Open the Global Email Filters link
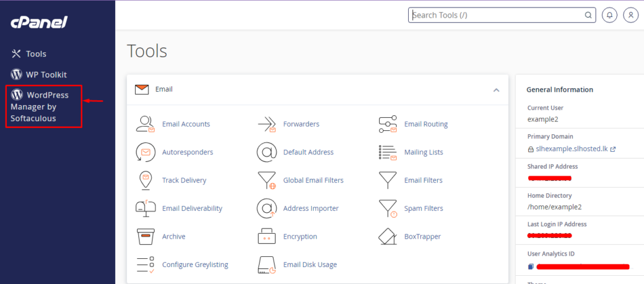This screenshot has height=284, width=644. 313,181
